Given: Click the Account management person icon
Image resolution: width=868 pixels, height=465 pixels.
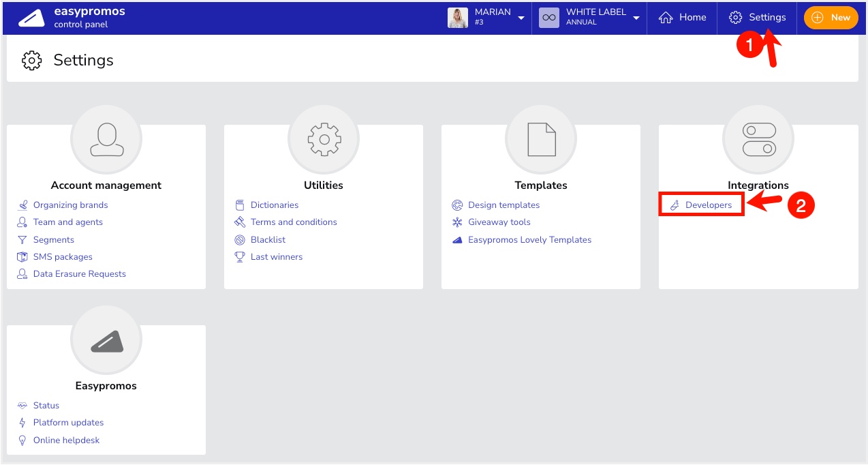Looking at the screenshot, I should [106, 139].
